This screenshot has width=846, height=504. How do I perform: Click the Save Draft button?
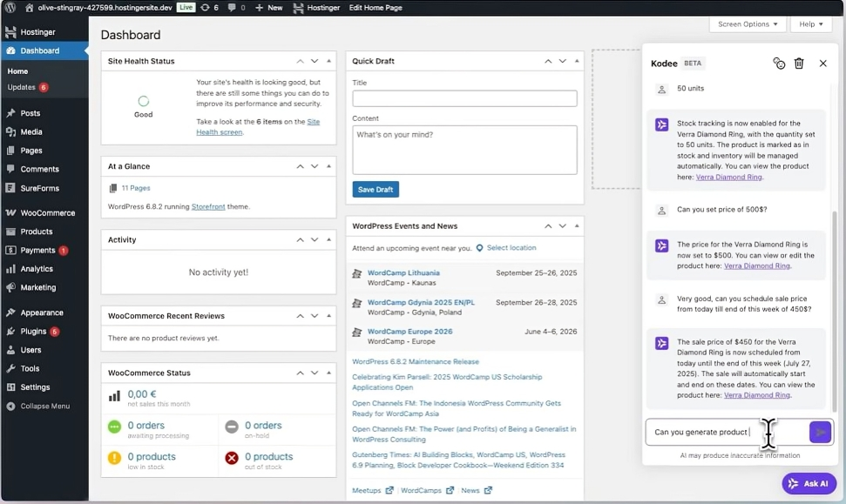[x=376, y=189]
